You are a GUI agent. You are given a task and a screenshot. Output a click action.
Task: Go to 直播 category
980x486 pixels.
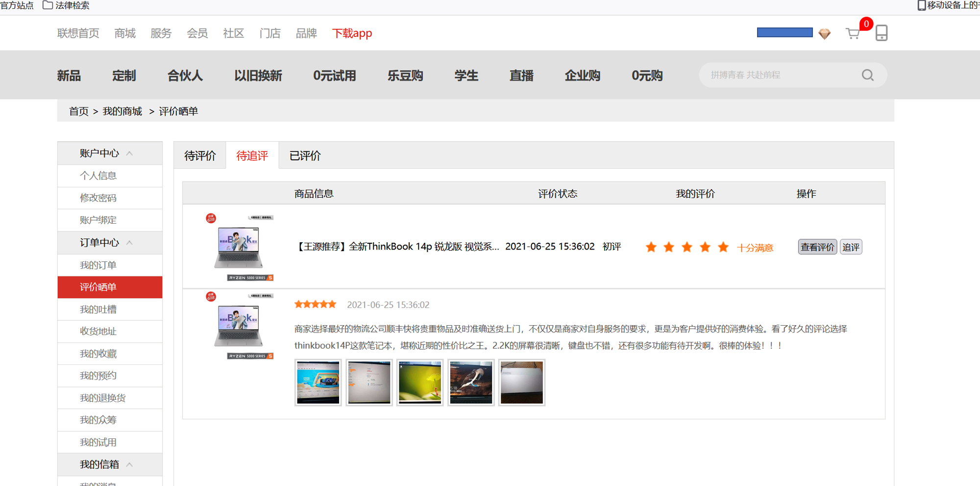tap(521, 76)
